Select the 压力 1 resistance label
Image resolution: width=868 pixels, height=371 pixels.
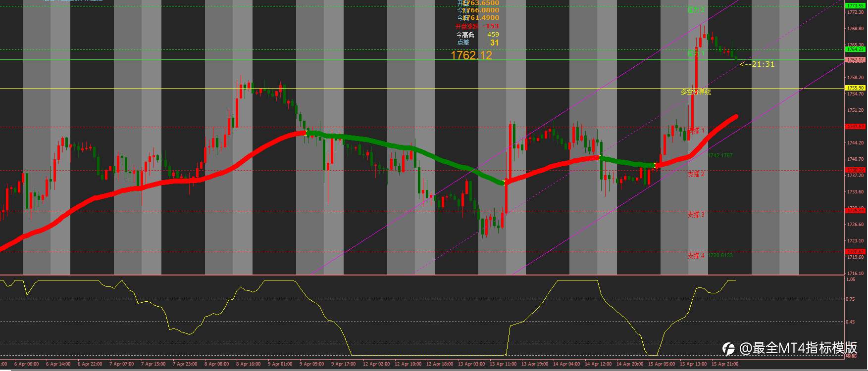696,53
